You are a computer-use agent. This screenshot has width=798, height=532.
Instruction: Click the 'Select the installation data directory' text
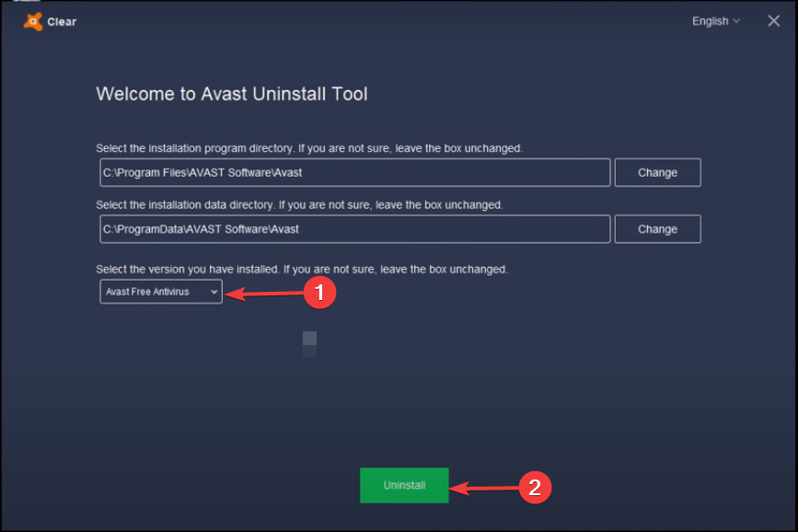[185, 205]
